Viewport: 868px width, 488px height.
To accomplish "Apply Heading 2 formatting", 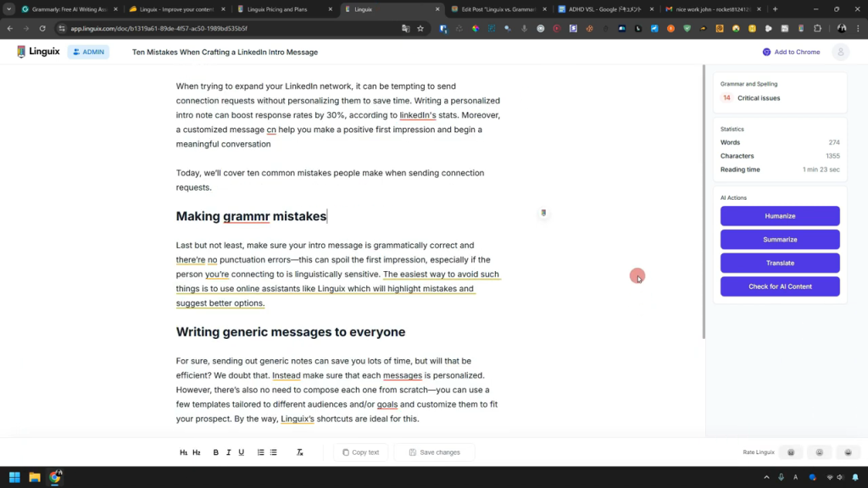I will pyautogui.click(x=197, y=452).
